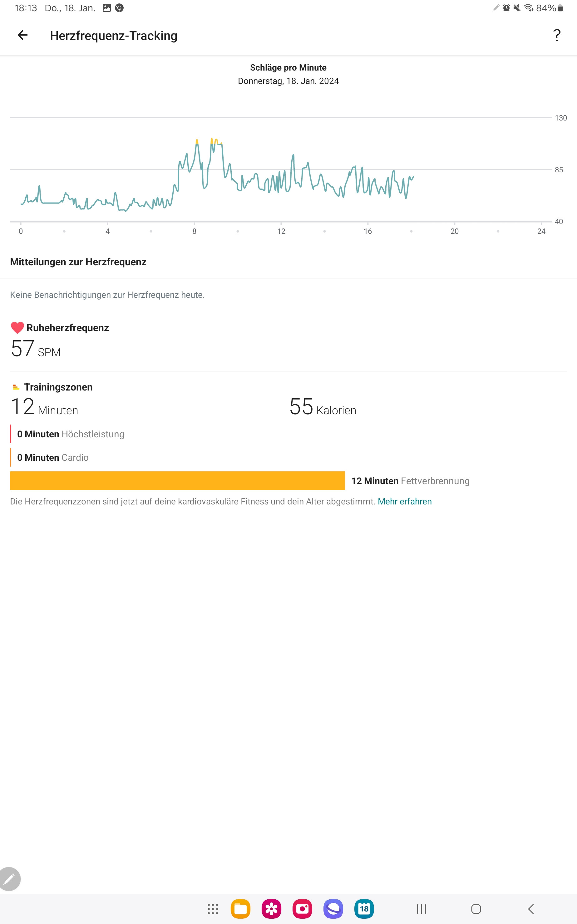Open recent apps navigation button
577x924 pixels.
click(421, 909)
